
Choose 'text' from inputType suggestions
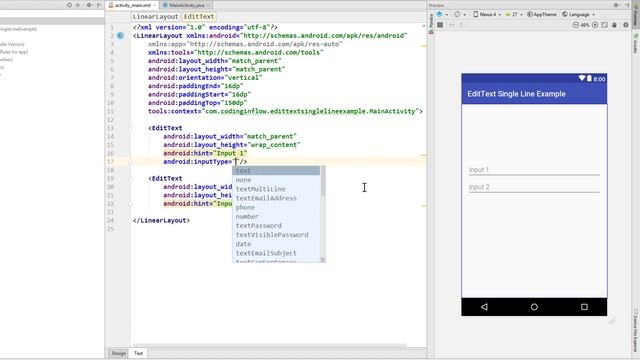[x=276, y=171]
